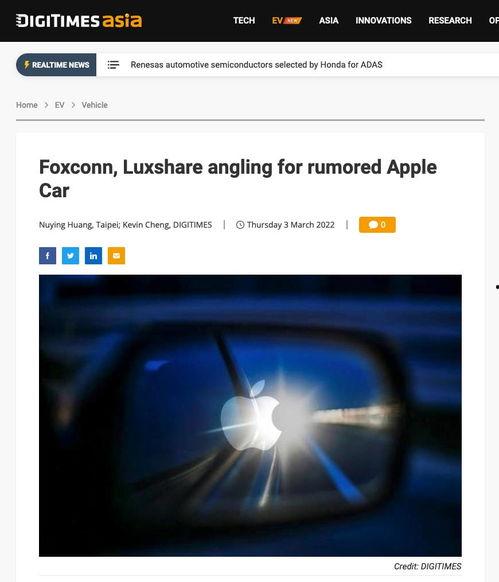The width and height of the screenshot is (499, 582).
Task: Share article via email icon
Action: coord(117,256)
